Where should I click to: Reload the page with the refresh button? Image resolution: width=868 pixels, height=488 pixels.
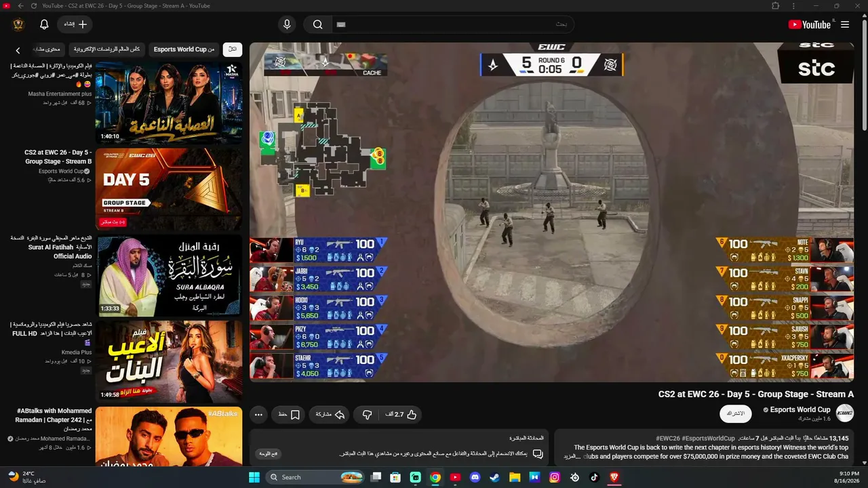coord(34,6)
